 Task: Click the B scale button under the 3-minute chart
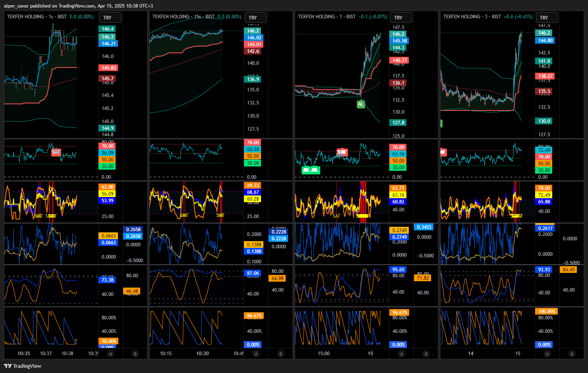coord(572,354)
